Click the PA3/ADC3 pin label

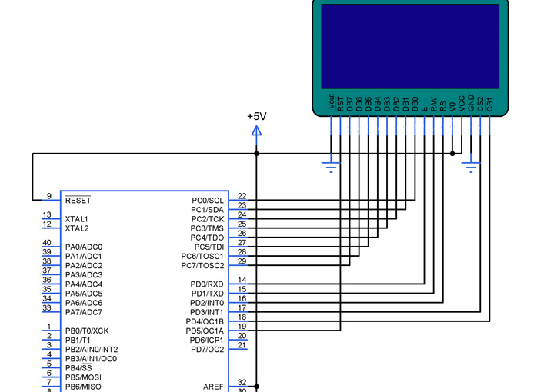(84, 275)
